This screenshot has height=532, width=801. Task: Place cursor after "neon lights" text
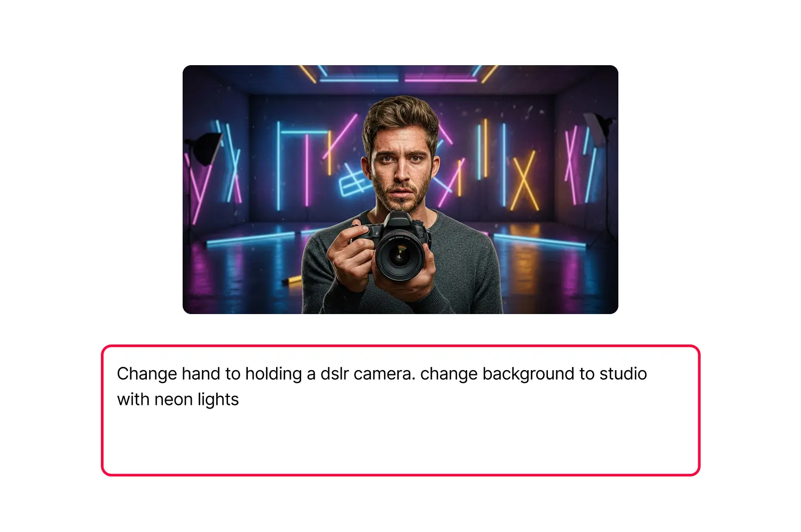[x=240, y=400]
